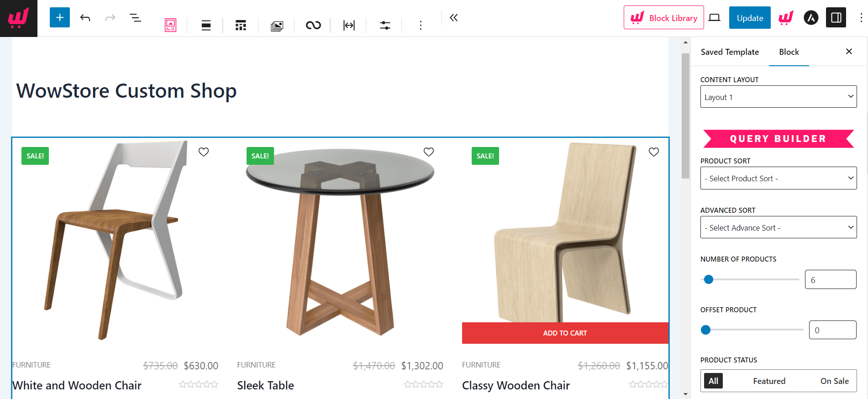Expand the Select Advance Sort dropdown
The height and width of the screenshot is (399, 868).
coord(778,227)
